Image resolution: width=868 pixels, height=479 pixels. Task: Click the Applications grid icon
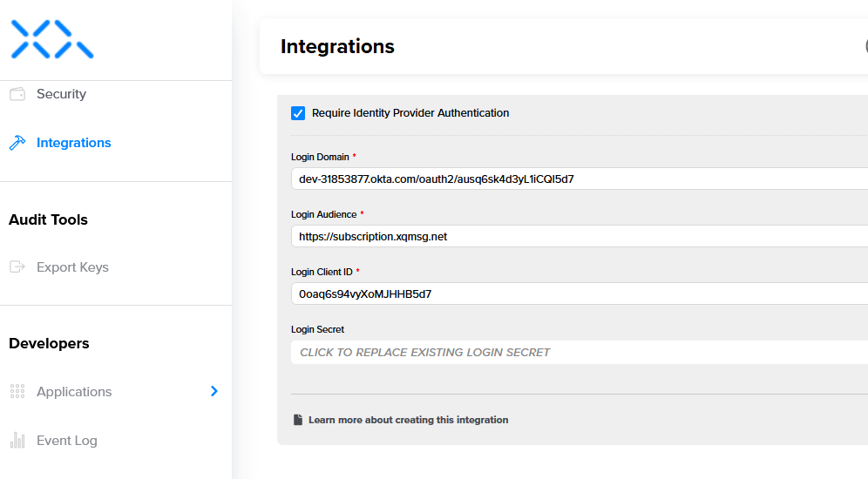click(x=17, y=392)
